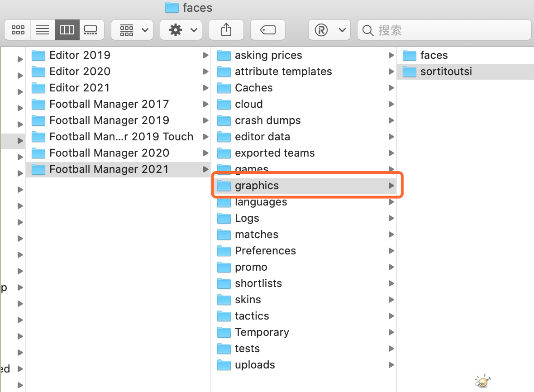Click the promo folder icon
Viewport: 534px width, 392px height.
pyautogui.click(x=224, y=268)
